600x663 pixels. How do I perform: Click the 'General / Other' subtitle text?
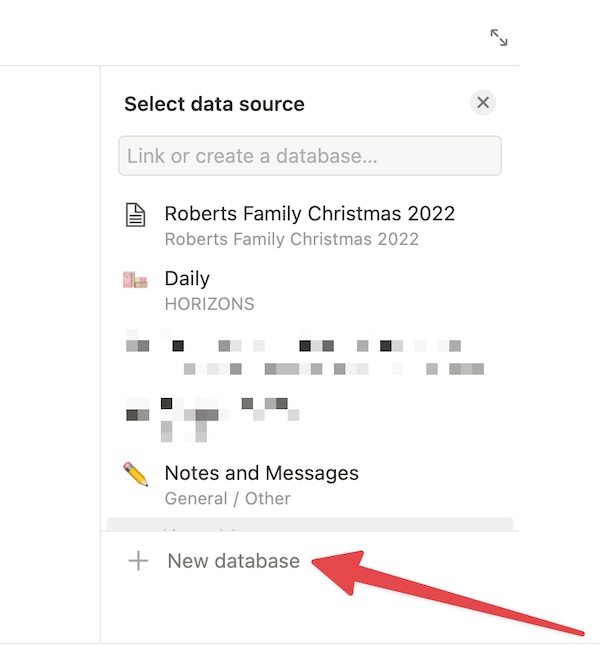point(227,499)
